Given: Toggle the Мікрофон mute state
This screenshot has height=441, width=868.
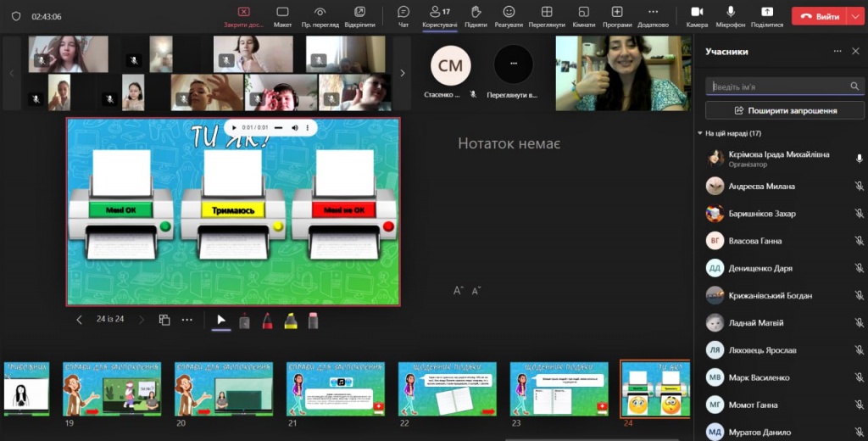Looking at the screenshot, I should coord(730,16).
